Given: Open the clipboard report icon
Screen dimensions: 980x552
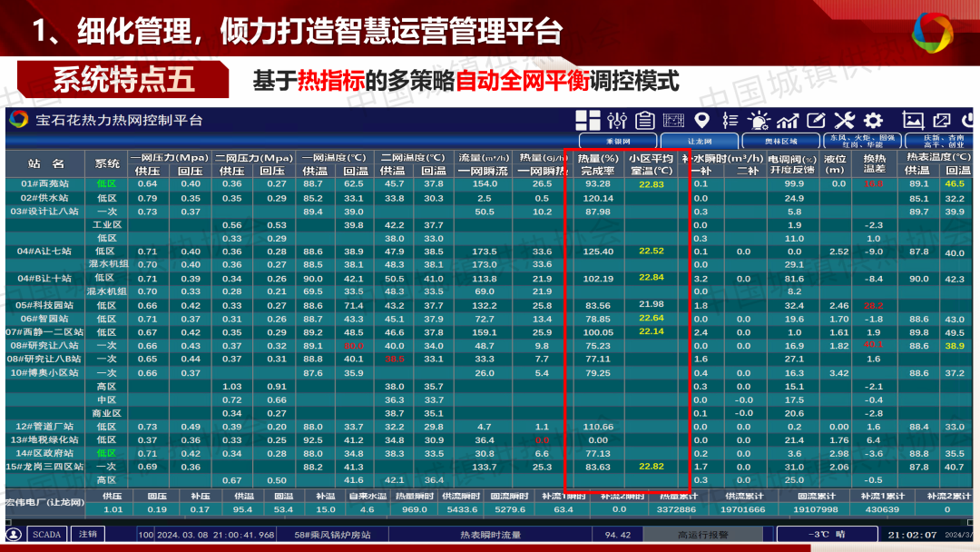Looking at the screenshot, I should click(645, 120).
